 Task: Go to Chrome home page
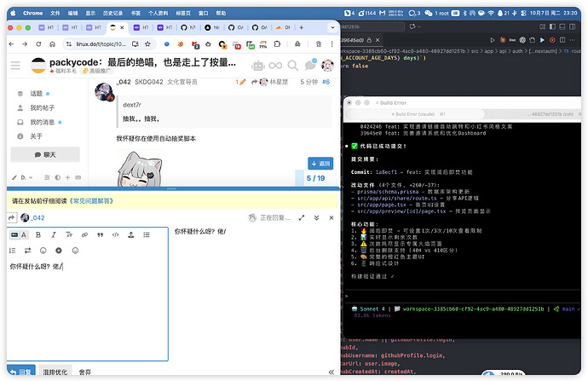52,43
